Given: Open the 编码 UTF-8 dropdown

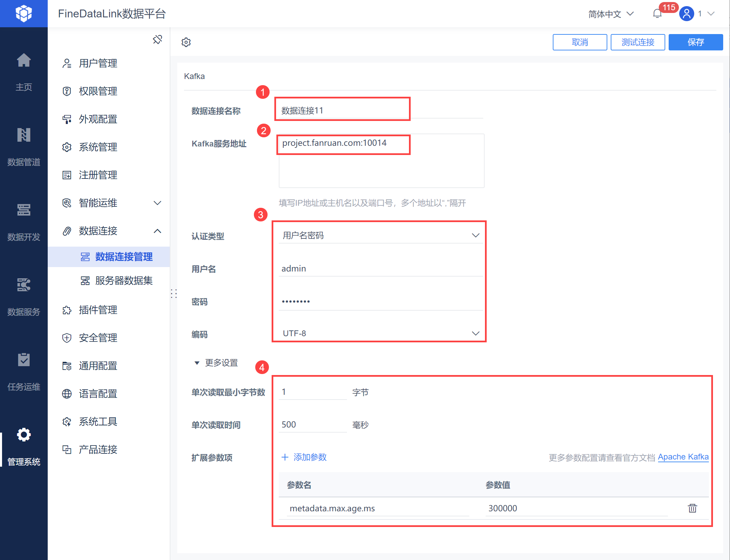Looking at the screenshot, I should coord(380,333).
